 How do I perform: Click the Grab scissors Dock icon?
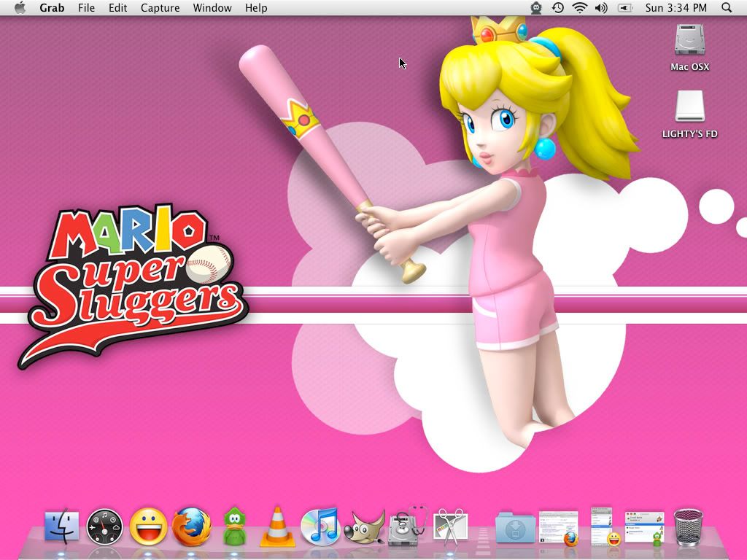click(450, 526)
